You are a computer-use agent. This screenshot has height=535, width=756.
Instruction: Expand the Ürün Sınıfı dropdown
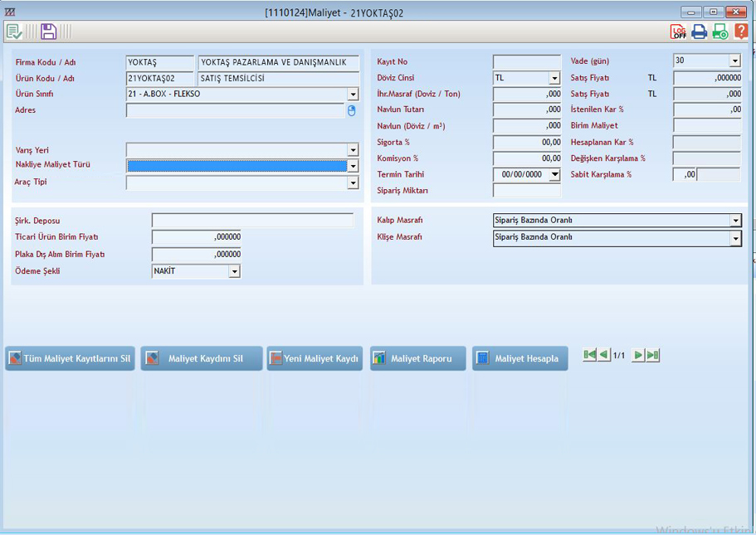pos(353,95)
